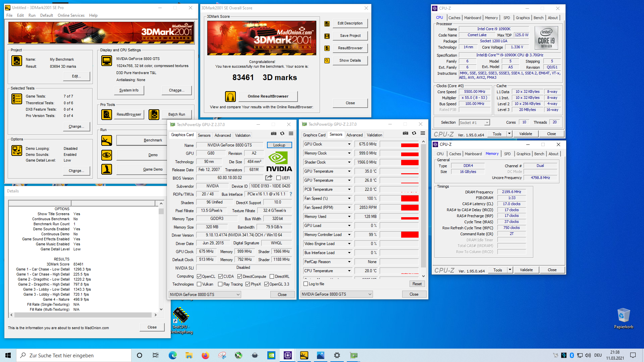Screen dimensions: 644x362
Task: Click the Show Details magnifier icon
Action: point(327,61)
